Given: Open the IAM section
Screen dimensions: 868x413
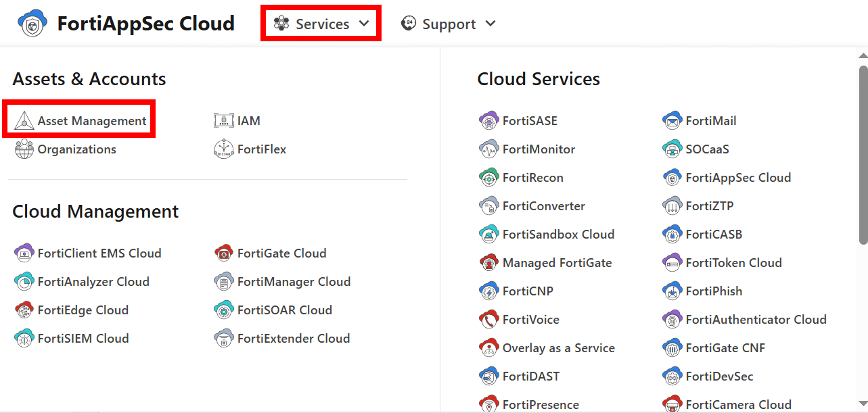Looking at the screenshot, I should pyautogui.click(x=248, y=120).
